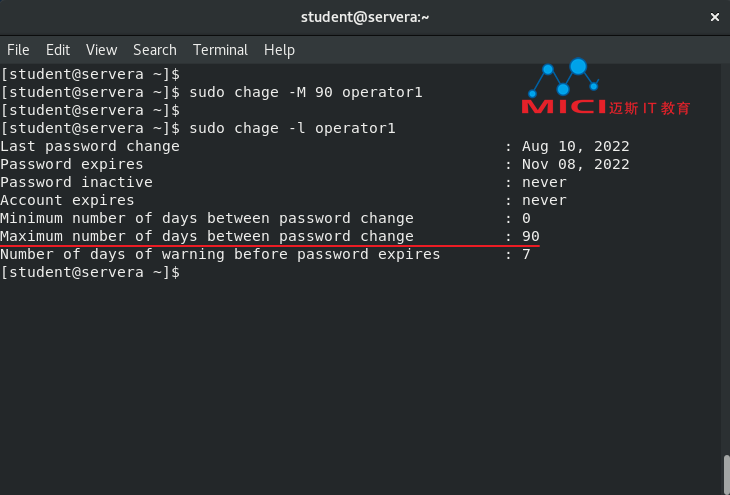This screenshot has height=495, width=730.
Task: Click the 'Aug 10, 2022' date value
Action: (575, 146)
